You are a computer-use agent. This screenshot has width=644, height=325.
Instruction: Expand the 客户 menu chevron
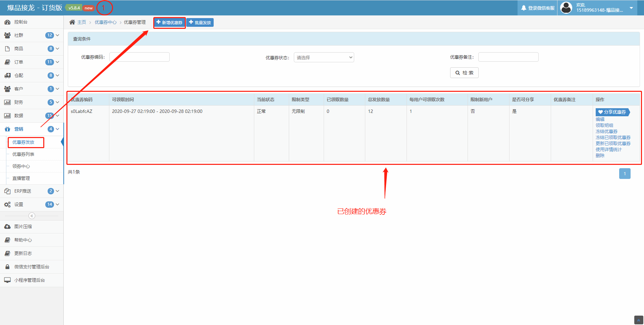point(57,89)
